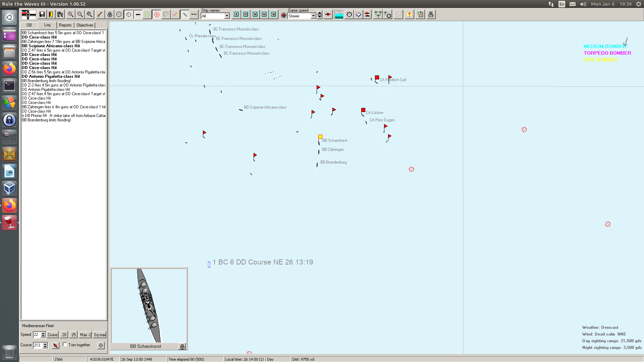Click the print computer icon
The width and height of the screenshot is (644, 362).
tap(431, 14)
